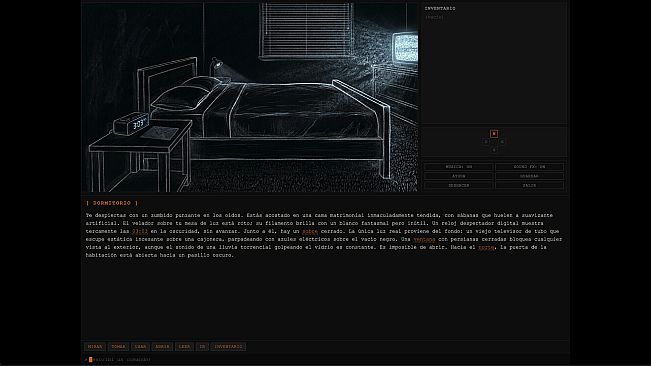Click the east compass direction button

[502, 142]
